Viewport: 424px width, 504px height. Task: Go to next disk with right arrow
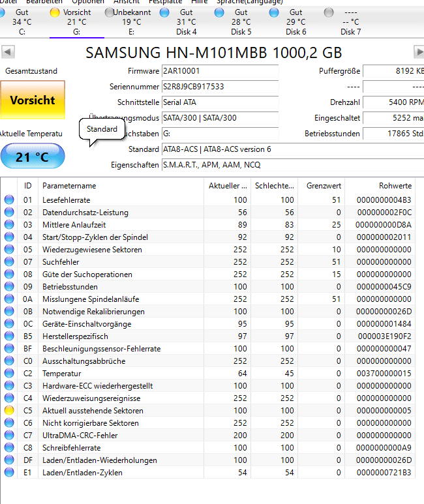[419, 52]
